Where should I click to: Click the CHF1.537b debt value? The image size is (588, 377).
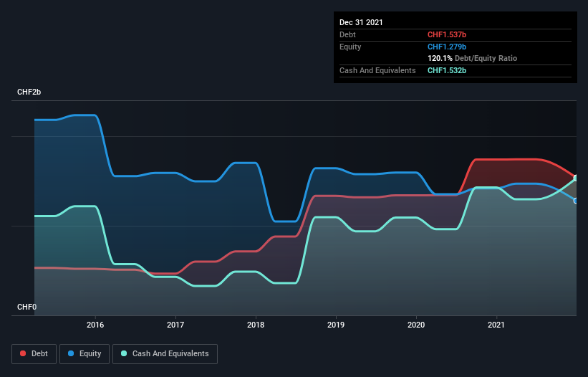(447, 34)
